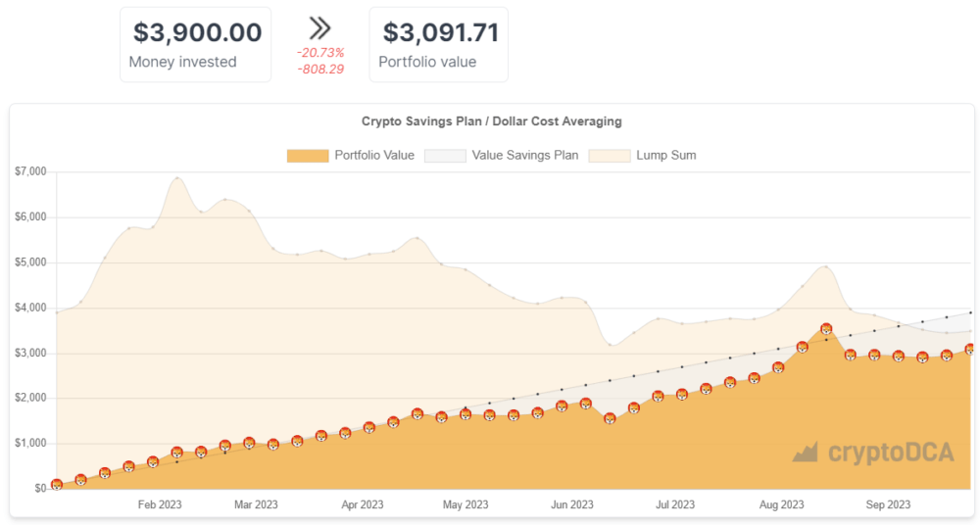Click the $3,091.71 Portfolio value card
Viewport: 980px width, 525px height.
(439, 44)
